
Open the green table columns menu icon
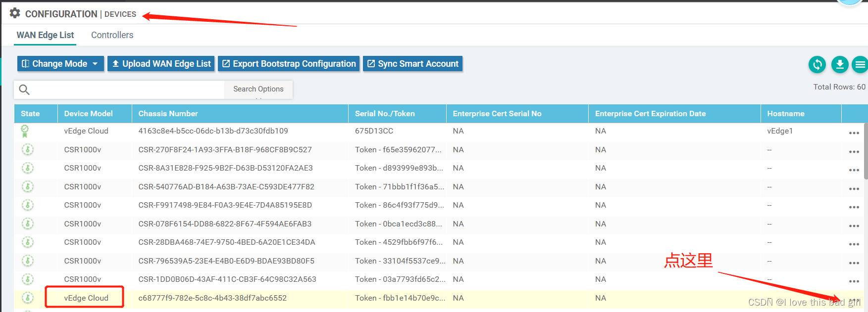[x=860, y=64]
